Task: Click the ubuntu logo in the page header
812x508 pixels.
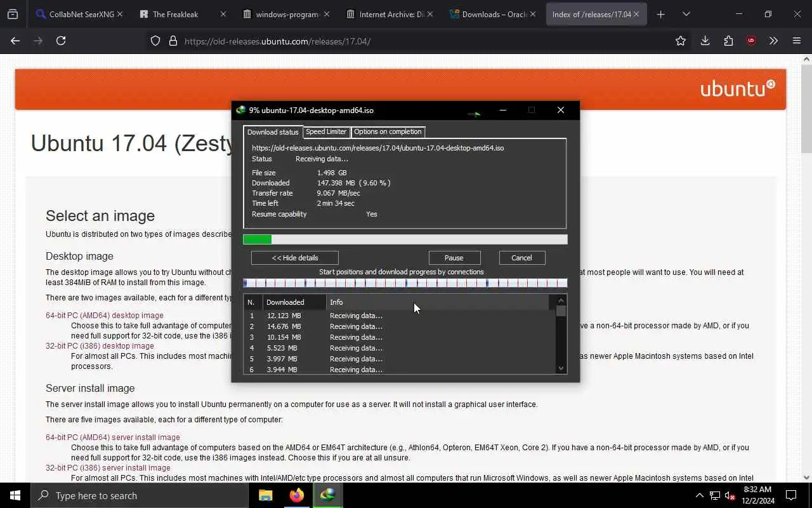Action: pyautogui.click(x=737, y=88)
